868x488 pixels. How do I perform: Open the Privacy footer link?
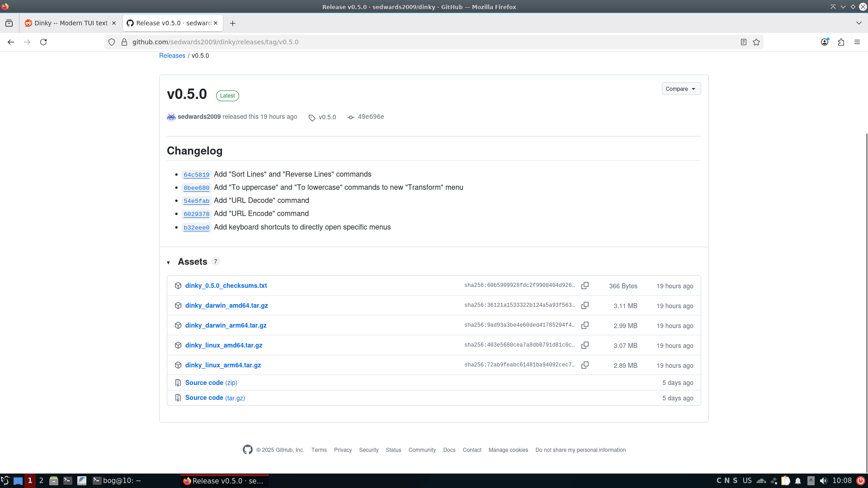(343, 450)
